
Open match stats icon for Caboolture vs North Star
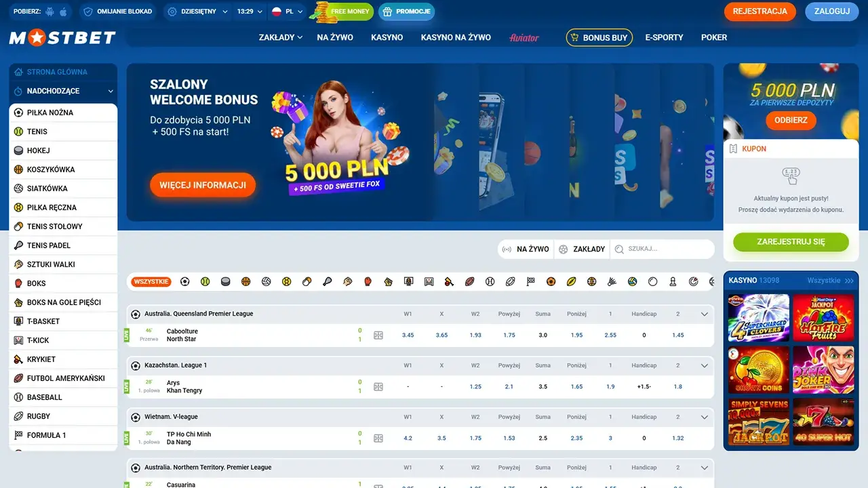coord(378,335)
